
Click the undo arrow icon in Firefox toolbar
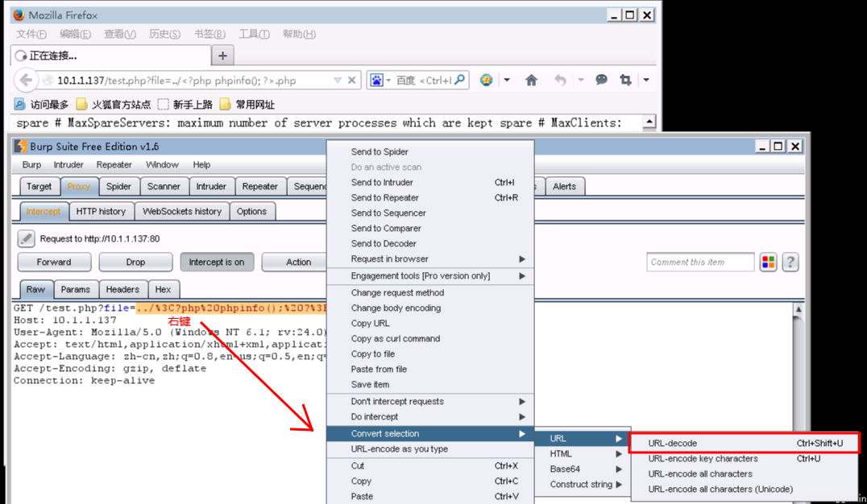pos(560,81)
